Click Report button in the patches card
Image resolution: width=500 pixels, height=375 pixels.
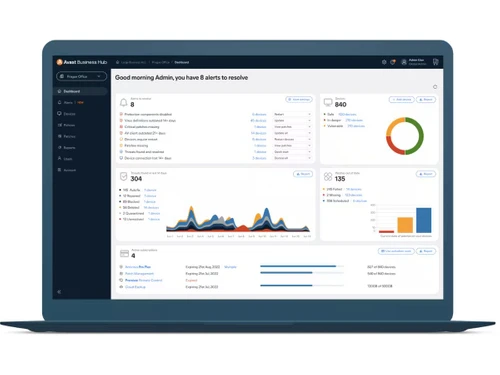click(426, 174)
